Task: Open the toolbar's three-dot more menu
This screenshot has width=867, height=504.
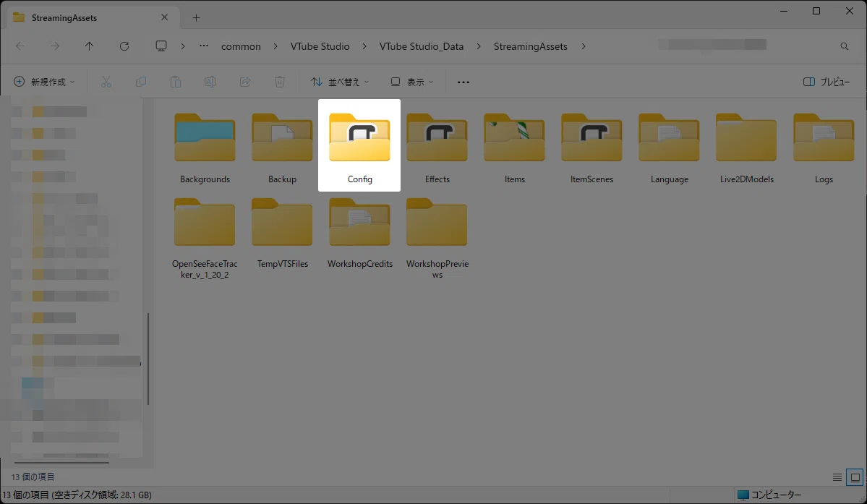Action: coord(464,82)
